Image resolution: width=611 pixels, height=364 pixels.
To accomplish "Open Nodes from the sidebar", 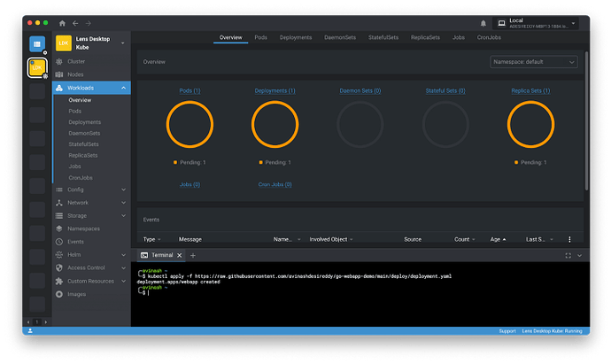I will coord(75,74).
